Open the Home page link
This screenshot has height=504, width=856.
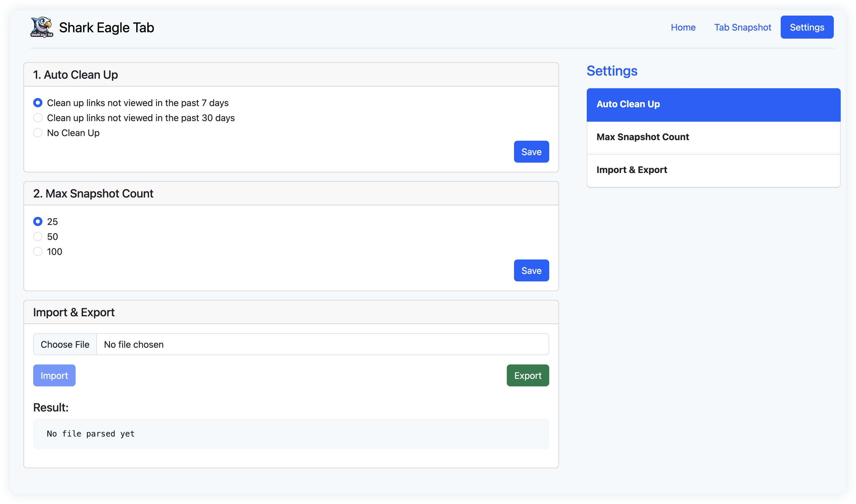point(683,27)
